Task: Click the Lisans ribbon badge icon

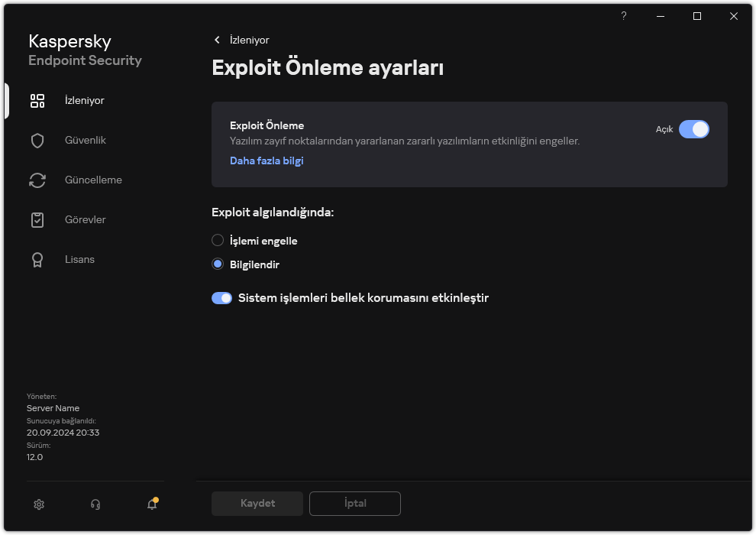Action: 37,260
